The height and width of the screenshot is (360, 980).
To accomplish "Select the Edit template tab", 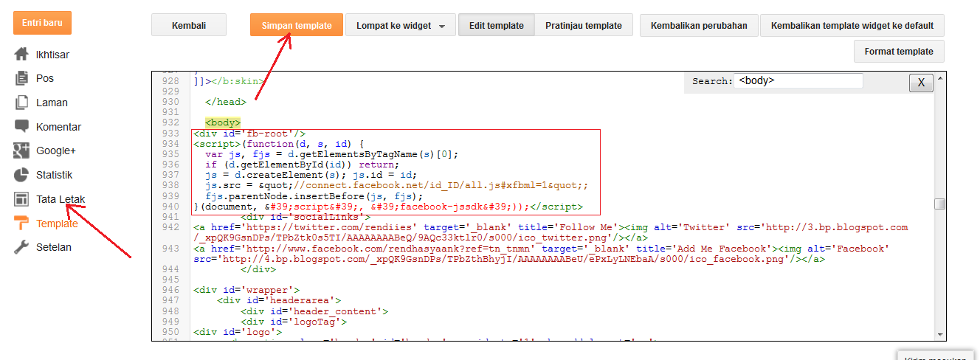I will pyautogui.click(x=497, y=25).
